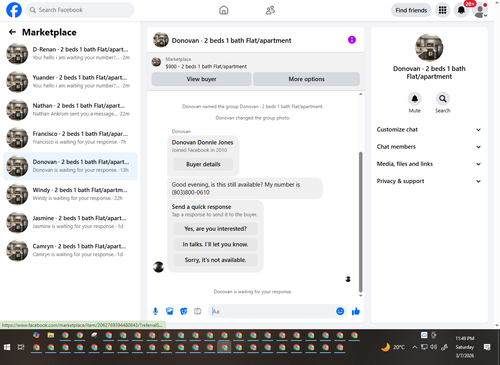Open the grid menu icon
500x365 pixels.
pyautogui.click(x=442, y=10)
